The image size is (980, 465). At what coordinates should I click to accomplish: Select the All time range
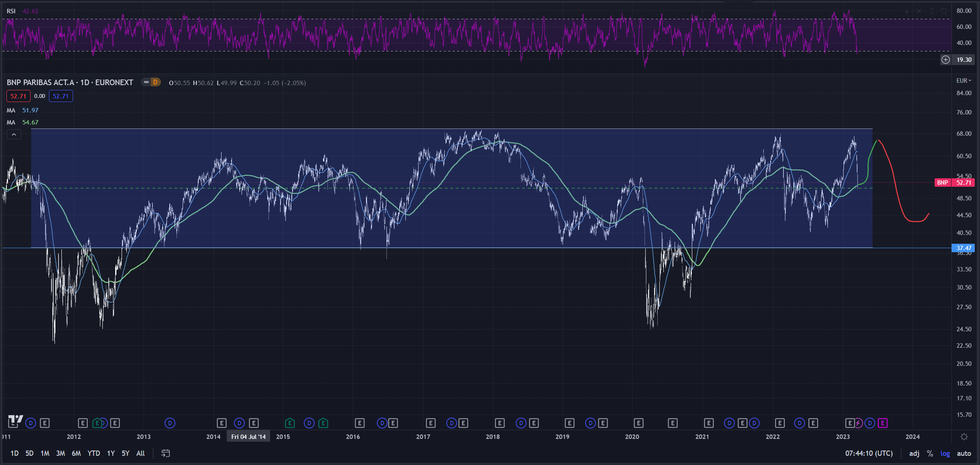pos(140,453)
